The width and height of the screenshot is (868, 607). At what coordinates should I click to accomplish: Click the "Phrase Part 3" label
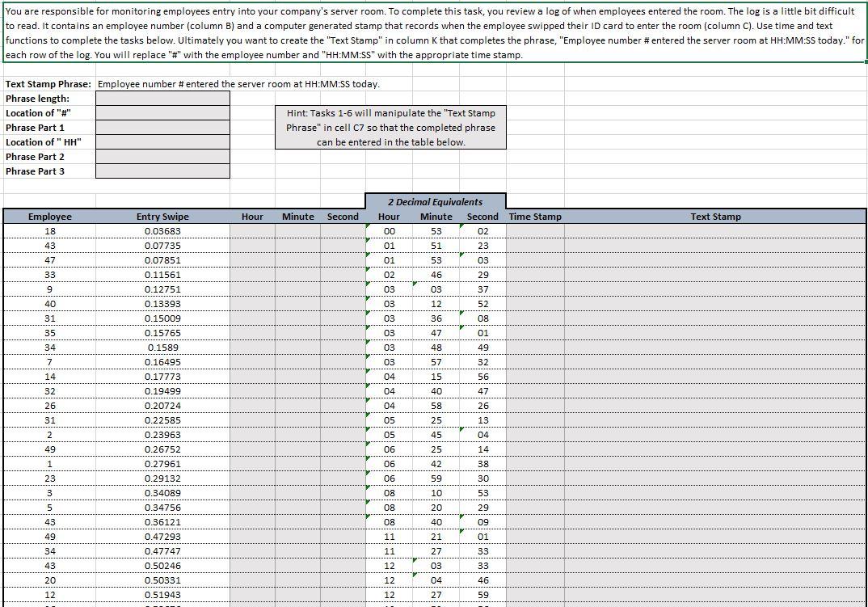tap(35, 171)
